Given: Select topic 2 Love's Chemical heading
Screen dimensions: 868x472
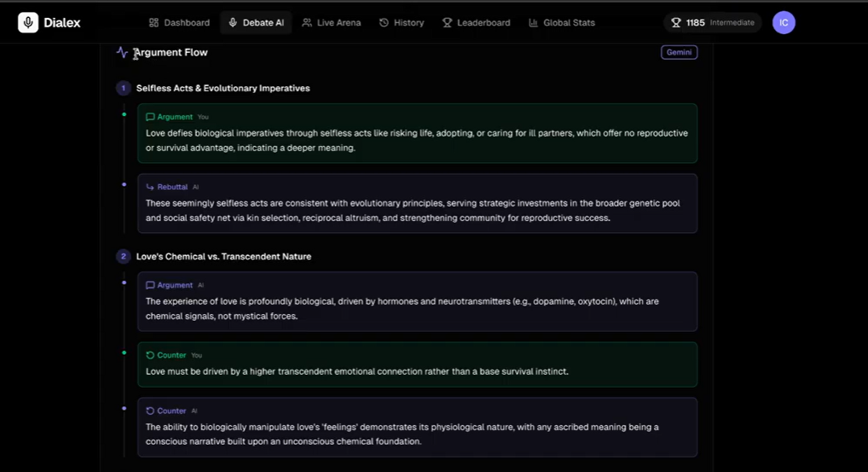Looking at the screenshot, I should pos(223,256).
